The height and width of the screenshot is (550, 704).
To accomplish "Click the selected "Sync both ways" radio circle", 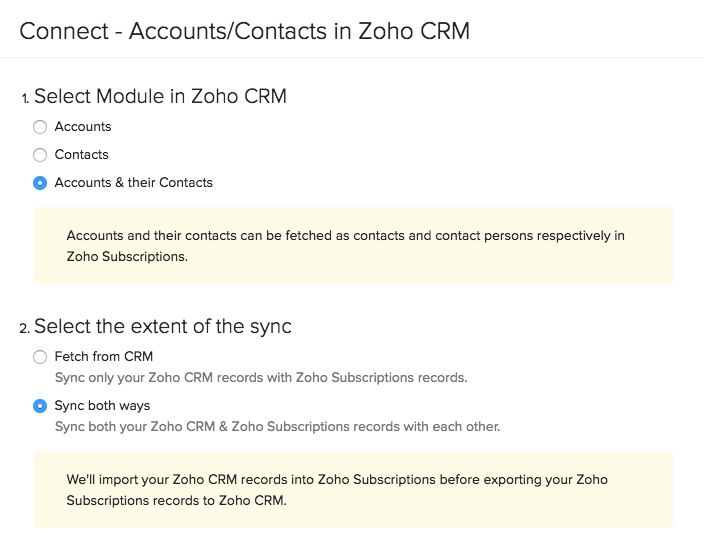I will pyautogui.click(x=40, y=406).
